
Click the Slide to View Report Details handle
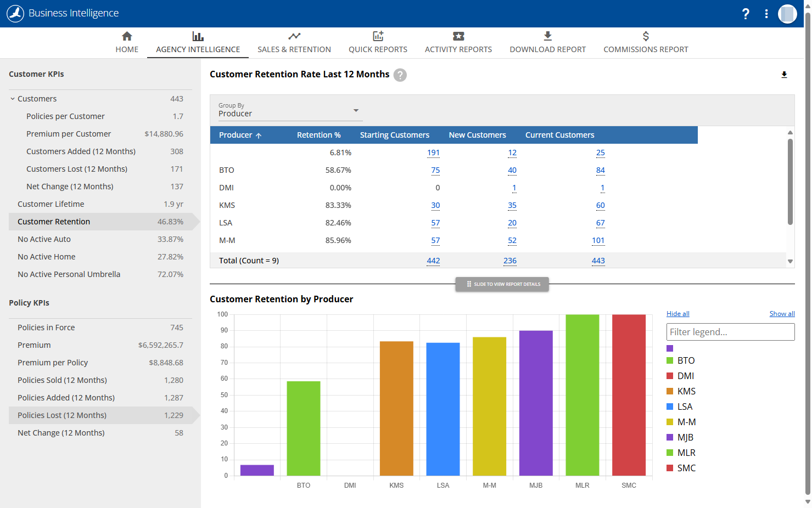pyautogui.click(x=502, y=284)
